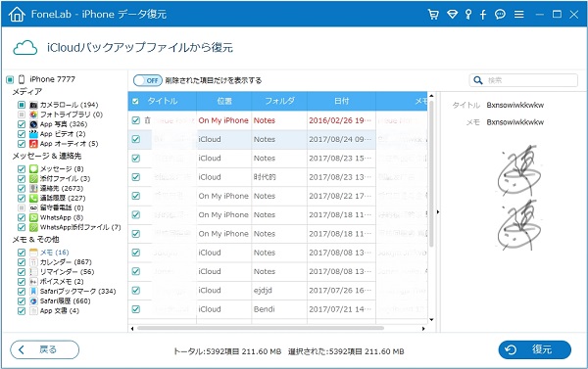Click the horizontal scrollbar thumb below table

(261, 328)
